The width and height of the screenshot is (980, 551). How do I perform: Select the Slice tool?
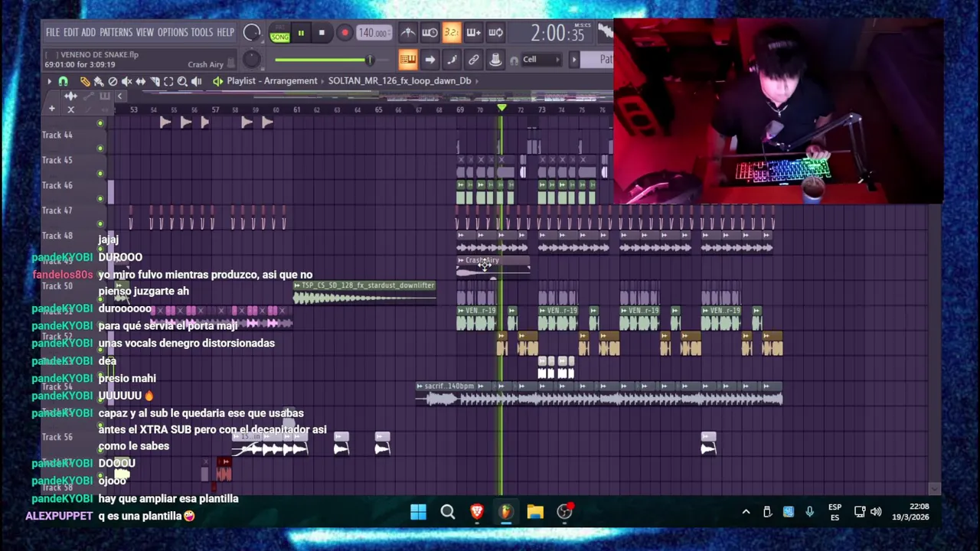155,81
